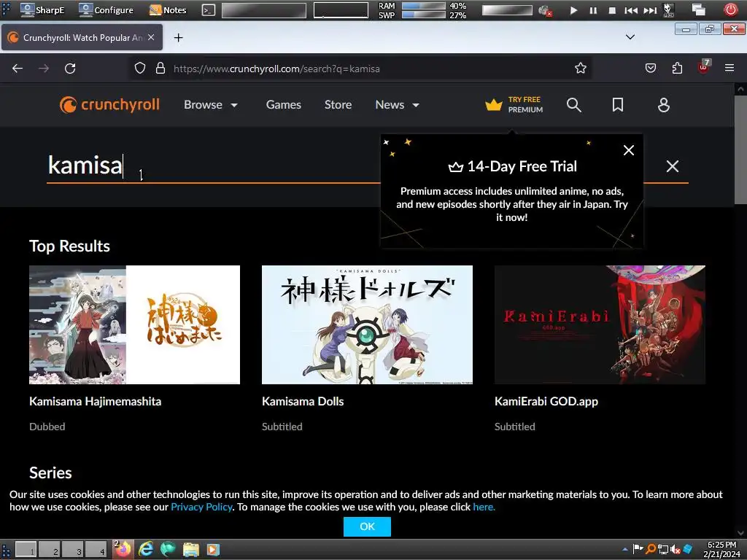The width and height of the screenshot is (747, 560).
Task: Click the previous track media button
Action: tap(631, 10)
